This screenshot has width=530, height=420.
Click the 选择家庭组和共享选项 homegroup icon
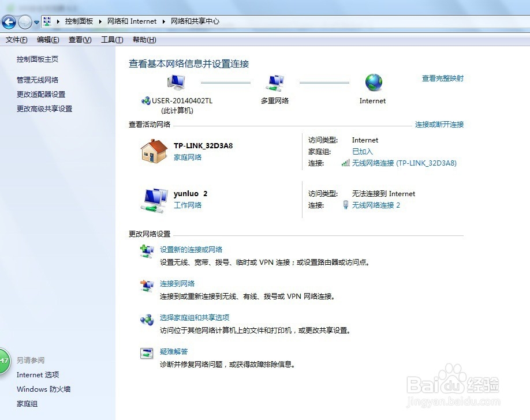click(x=147, y=320)
